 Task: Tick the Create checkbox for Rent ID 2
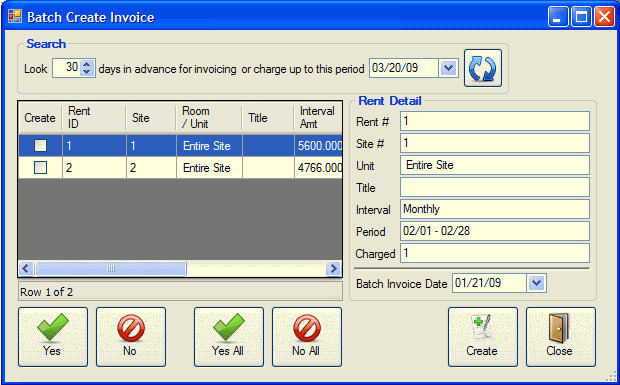click(x=40, y=168)
